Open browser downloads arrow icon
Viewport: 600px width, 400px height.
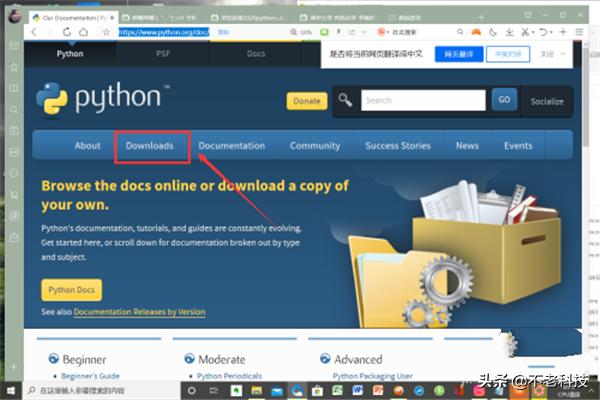click(509, 32)
